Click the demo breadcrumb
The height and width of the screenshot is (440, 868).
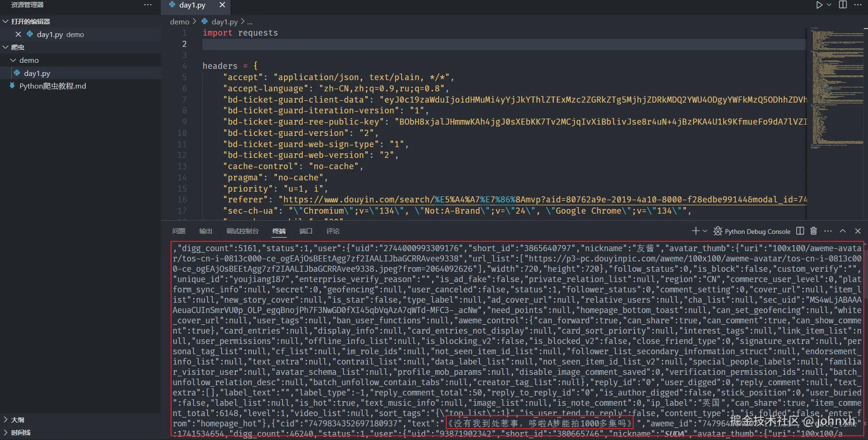click(180, 22)
